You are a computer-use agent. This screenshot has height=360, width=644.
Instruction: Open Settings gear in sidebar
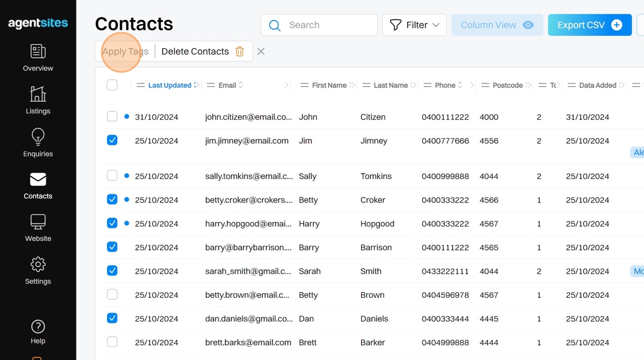[38, 265]
